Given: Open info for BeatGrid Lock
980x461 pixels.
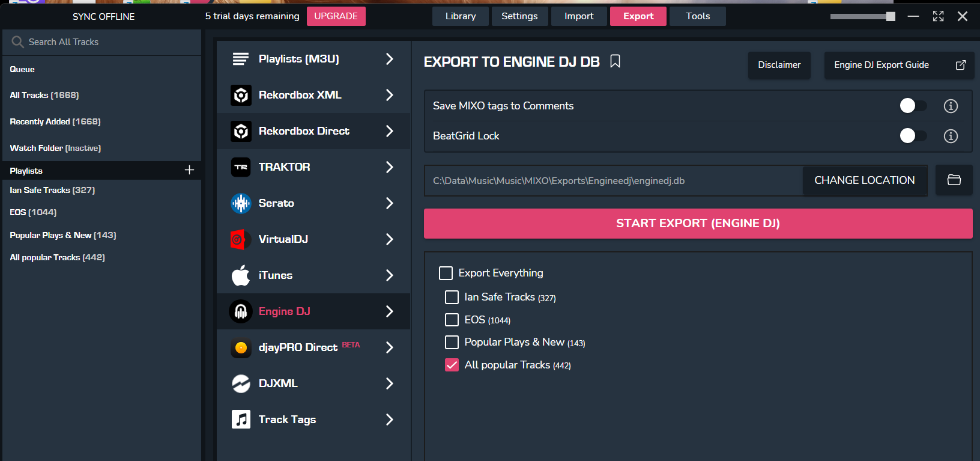Looking at the screenshot, I should coord(951,136).
